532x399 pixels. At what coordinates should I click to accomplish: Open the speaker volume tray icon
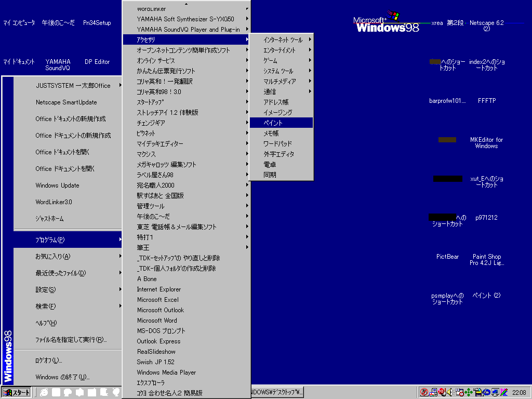(450, 392)
